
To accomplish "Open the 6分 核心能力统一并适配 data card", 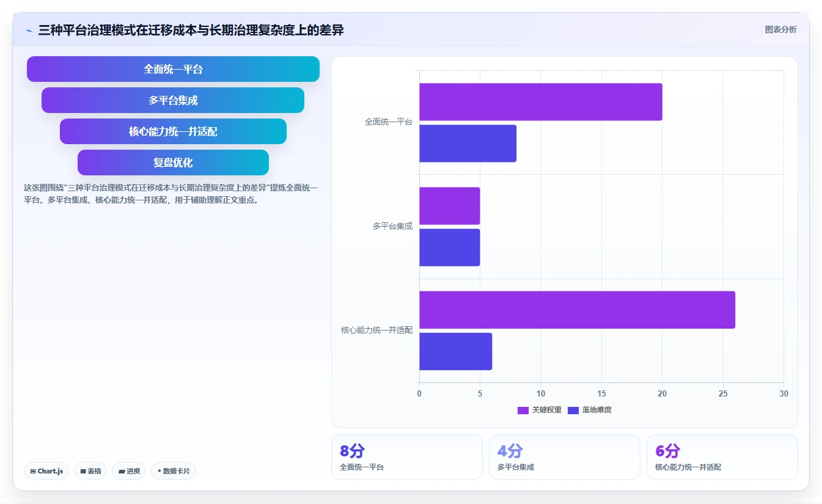I will tap(722, 457).
